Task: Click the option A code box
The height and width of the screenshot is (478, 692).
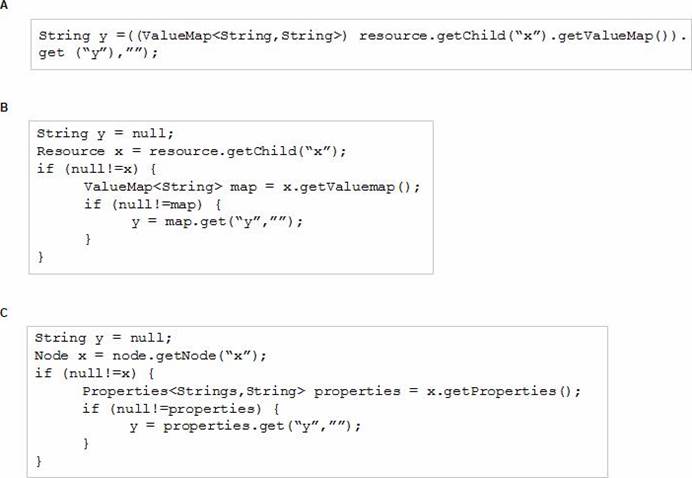Action: click(361, 44)
